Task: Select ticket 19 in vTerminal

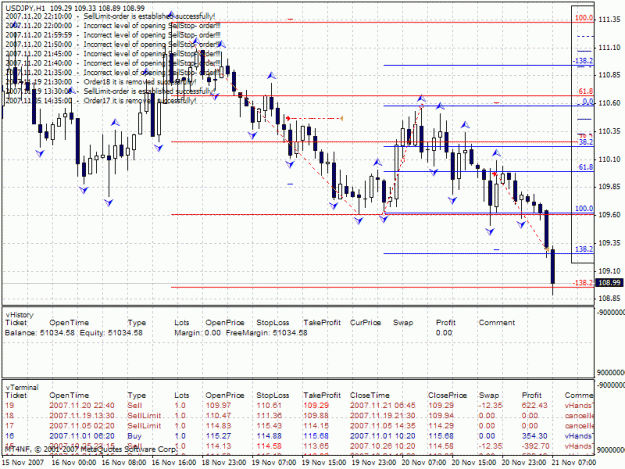Action: [10, 406]
